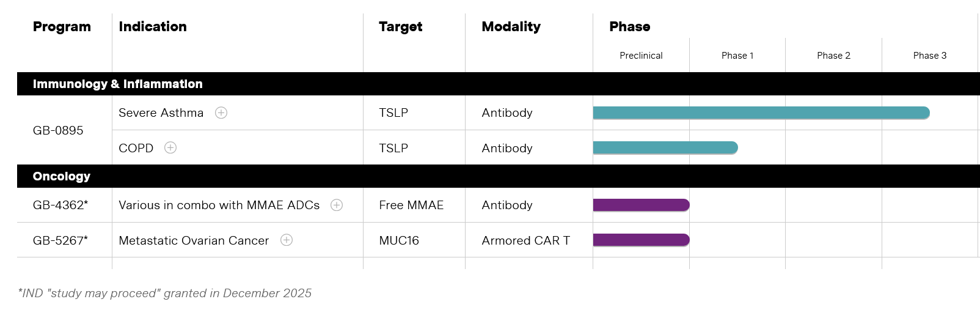Click the Phase 3 column header
This screenshot has height=318, width=980.
coord(929,56)
